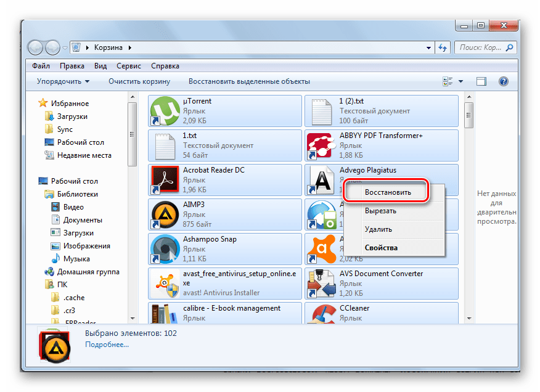Image resolution: width=540 pixels, height=392 pixels.
Task: Click Восстановить выделенные объекты
Action: coord(249,81)
